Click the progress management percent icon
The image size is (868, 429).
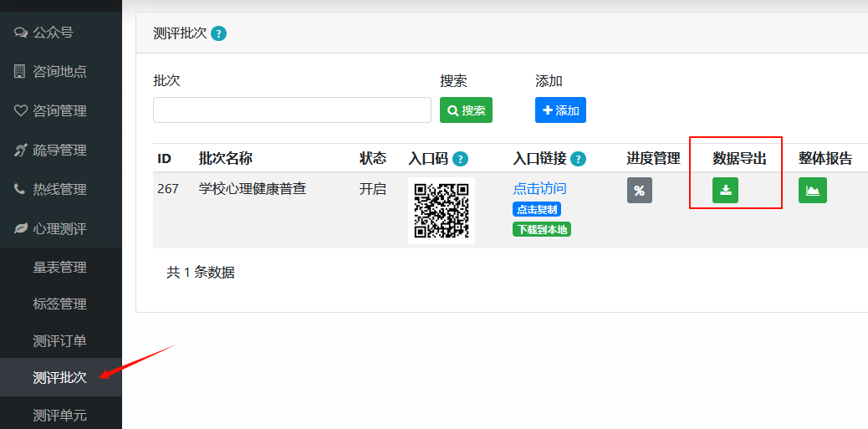(x=640, y=191)
